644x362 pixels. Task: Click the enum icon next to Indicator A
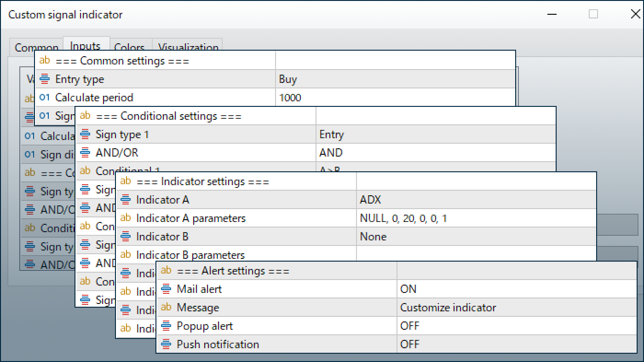(x=126, y=200)
